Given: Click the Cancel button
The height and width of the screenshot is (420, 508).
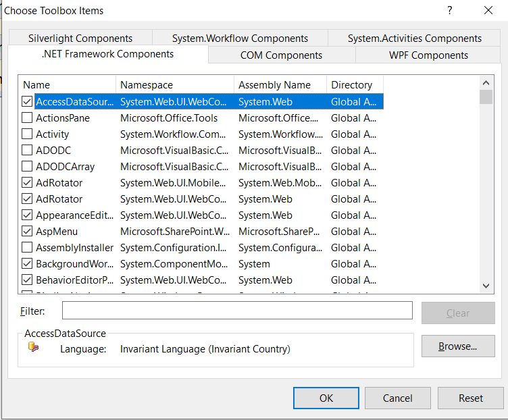Looking at the screenshot, I should [x=397, y=398].
